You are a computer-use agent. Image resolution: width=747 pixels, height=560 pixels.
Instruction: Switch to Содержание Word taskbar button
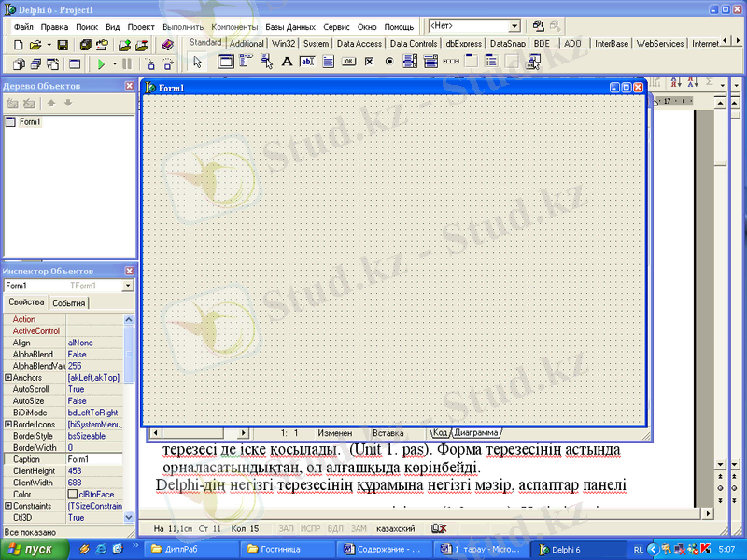coord(385,549)
